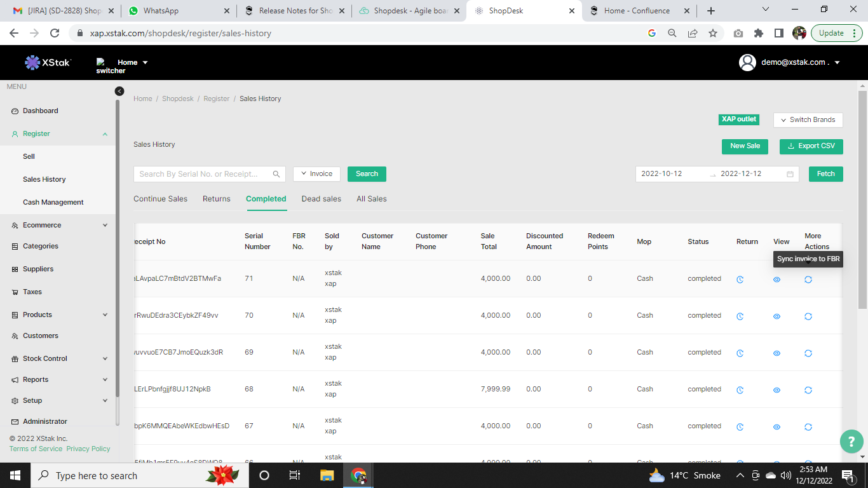Click the green help question mark icon

[x=851, y=442]
